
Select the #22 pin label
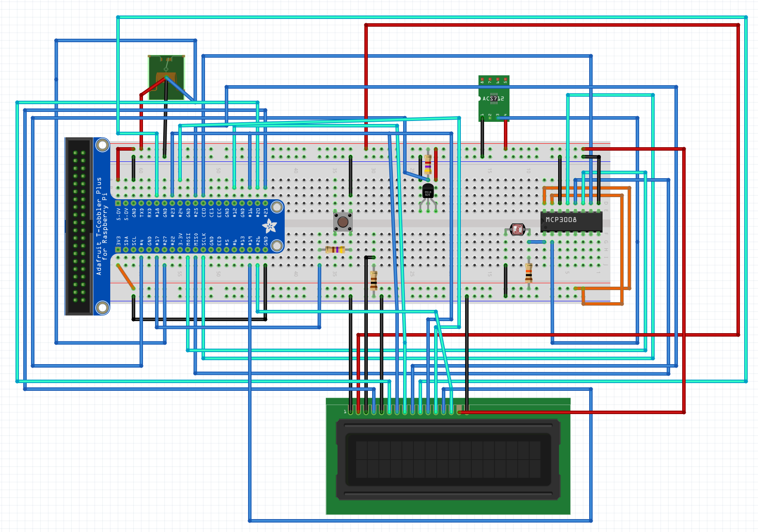pos(172,241)
